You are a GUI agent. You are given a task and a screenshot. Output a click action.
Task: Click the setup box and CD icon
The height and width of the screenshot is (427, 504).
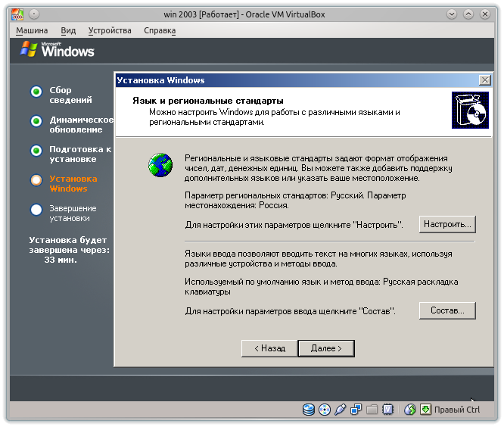pyautogui.click(x=470, y=110)
